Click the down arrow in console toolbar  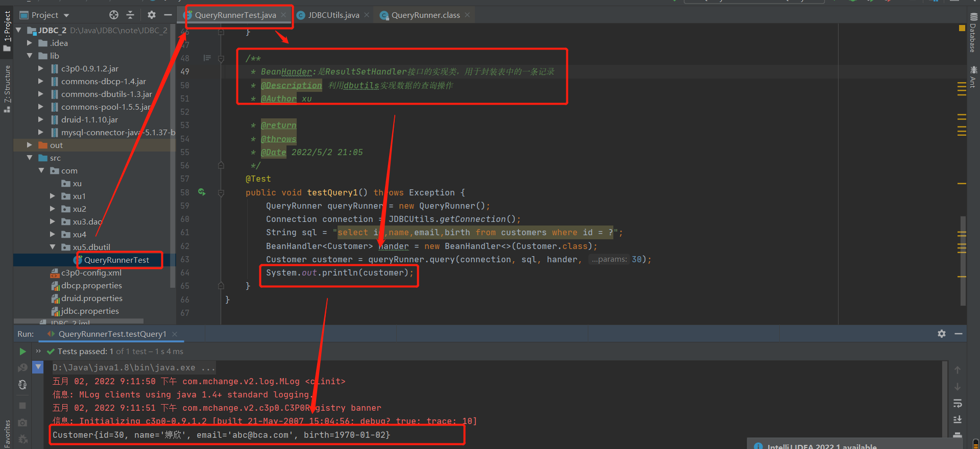point(958,386)
